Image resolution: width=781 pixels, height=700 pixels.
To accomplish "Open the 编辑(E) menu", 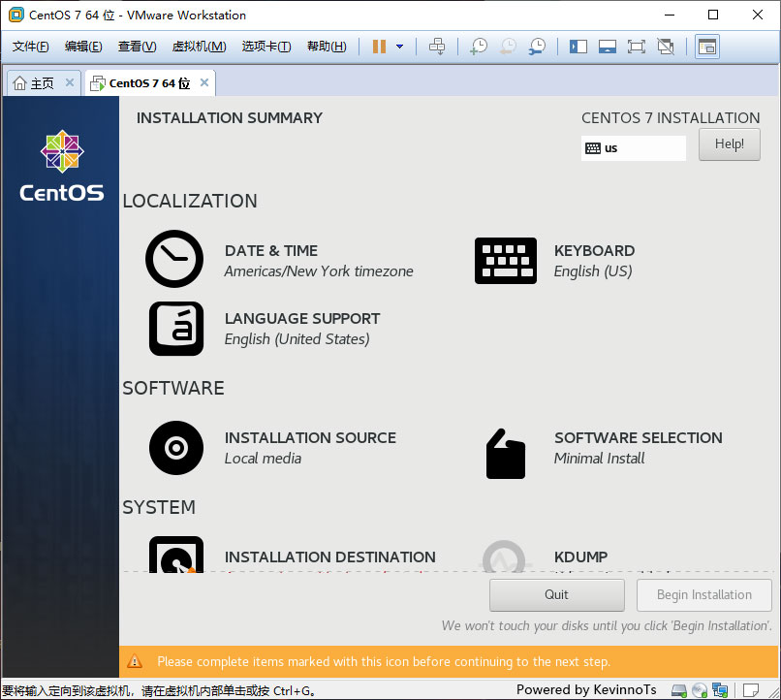I will [x=83, y=47].
